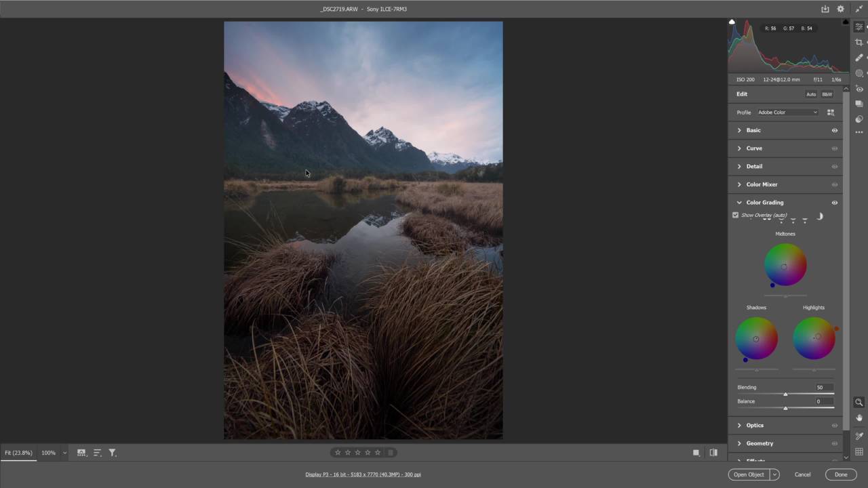Image resolution: width=868 pixels, height=488 pixels.
Task: Toggle visibility of Color Mixer edits
Action: point(835,184)
